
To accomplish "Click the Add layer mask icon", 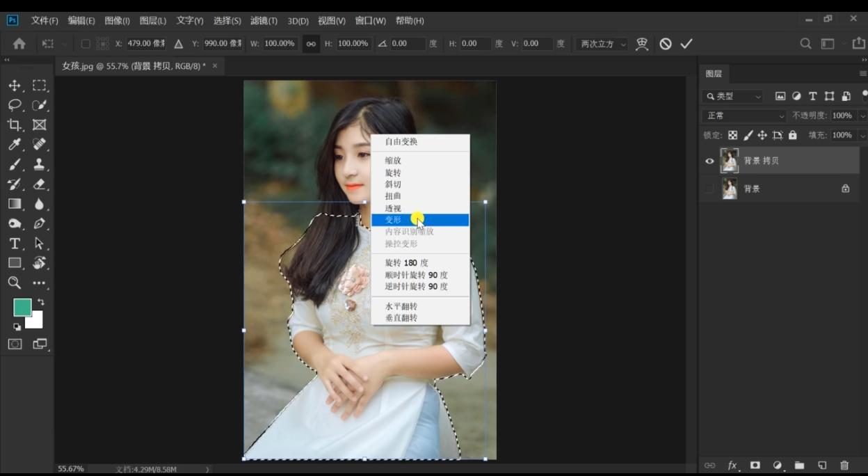I will (754, 465).
